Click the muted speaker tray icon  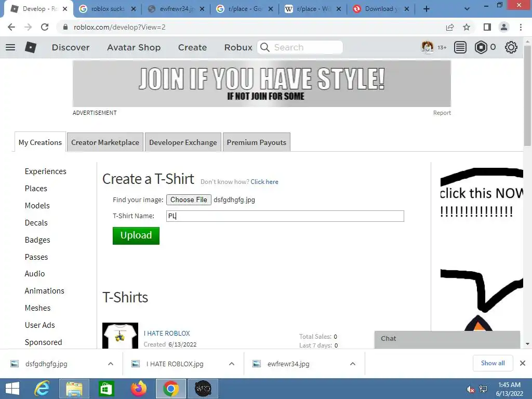(x=470, y=389)
